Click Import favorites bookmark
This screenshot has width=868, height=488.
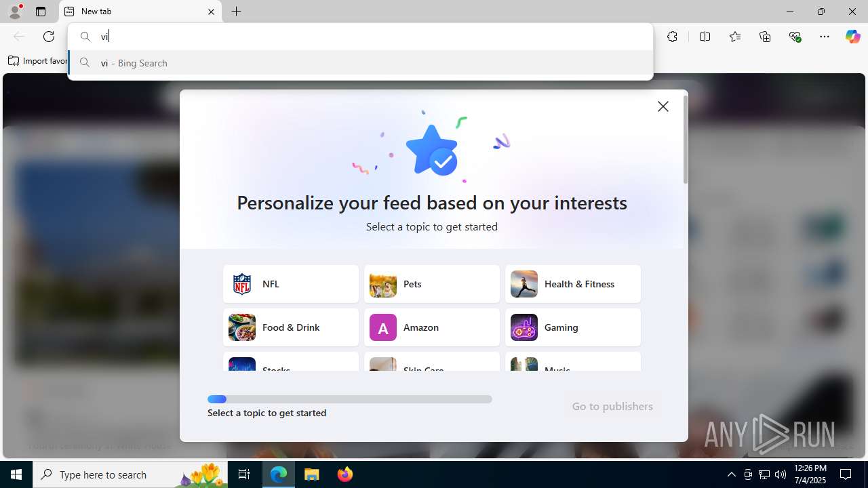coord(38,61)
